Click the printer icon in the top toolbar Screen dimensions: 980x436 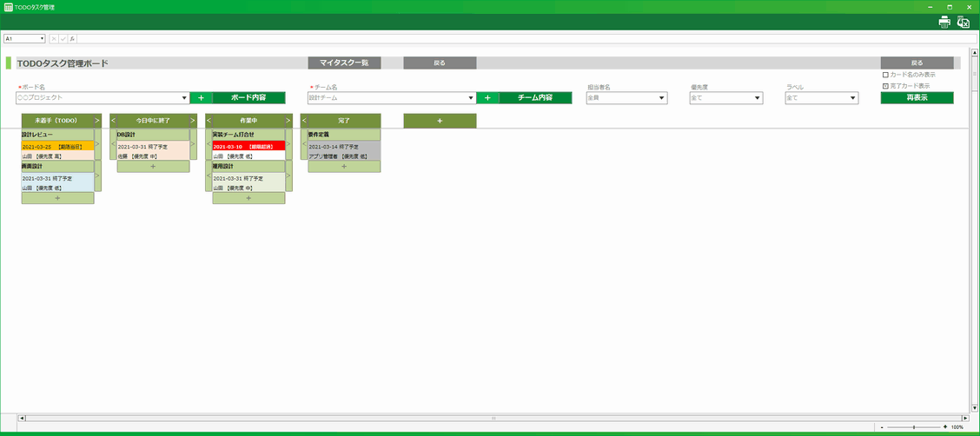pyautogui.click(x=944, y=23)
